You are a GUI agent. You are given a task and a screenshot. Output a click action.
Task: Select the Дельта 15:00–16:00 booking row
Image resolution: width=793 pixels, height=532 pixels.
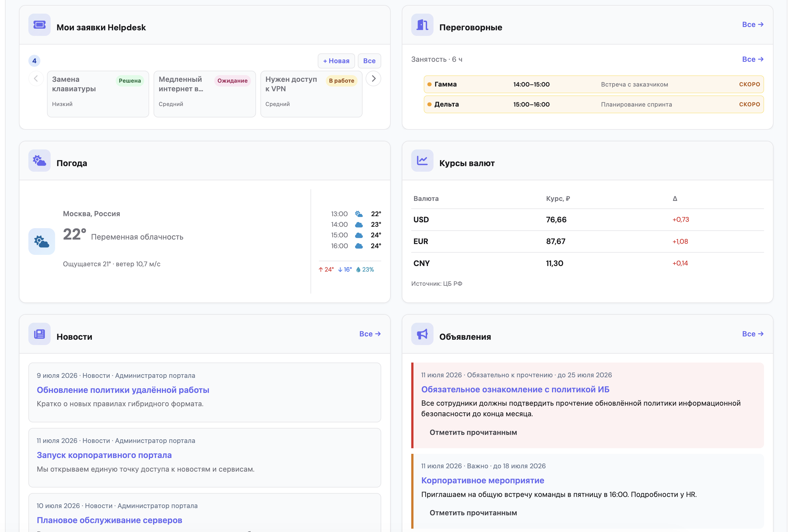tap(593, 105)
